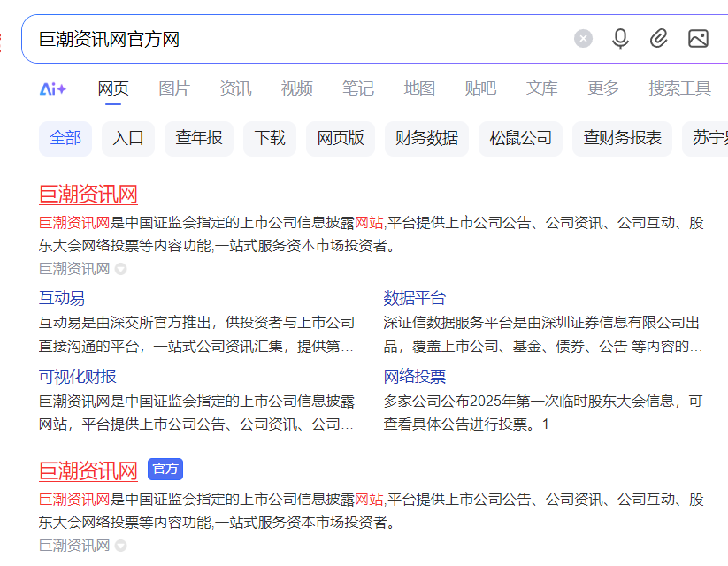Viewport: 728px width, 566px height.
Task: Click the blue 官方 badge
Action: click(165, 469)
